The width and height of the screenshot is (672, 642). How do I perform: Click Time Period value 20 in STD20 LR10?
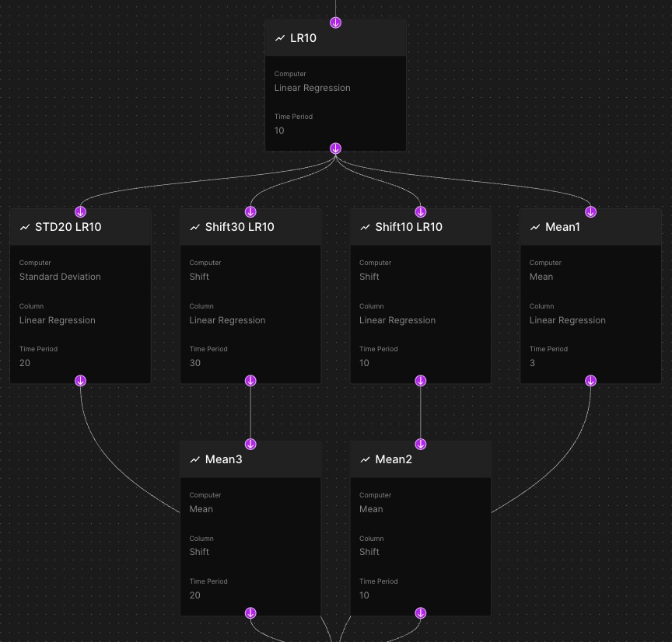25,363
